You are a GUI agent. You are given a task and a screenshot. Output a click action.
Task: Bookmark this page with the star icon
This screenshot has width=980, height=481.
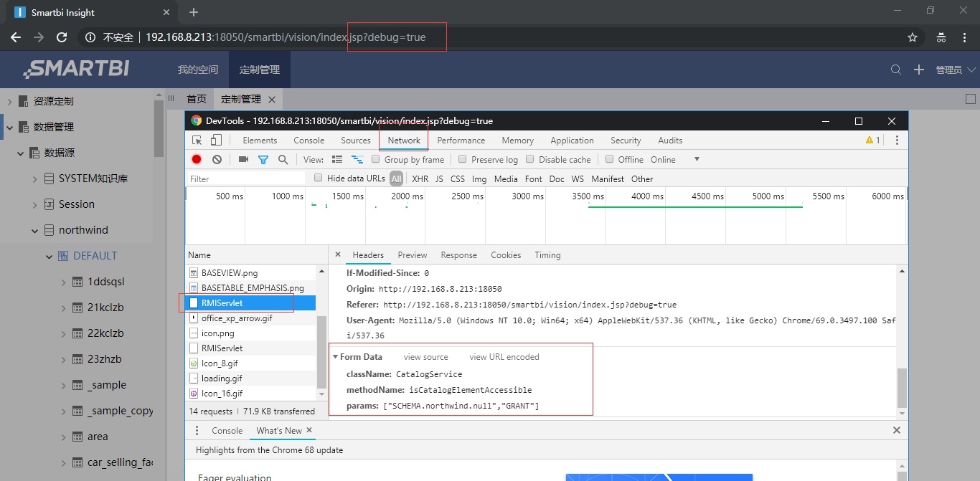click(913, 37)
